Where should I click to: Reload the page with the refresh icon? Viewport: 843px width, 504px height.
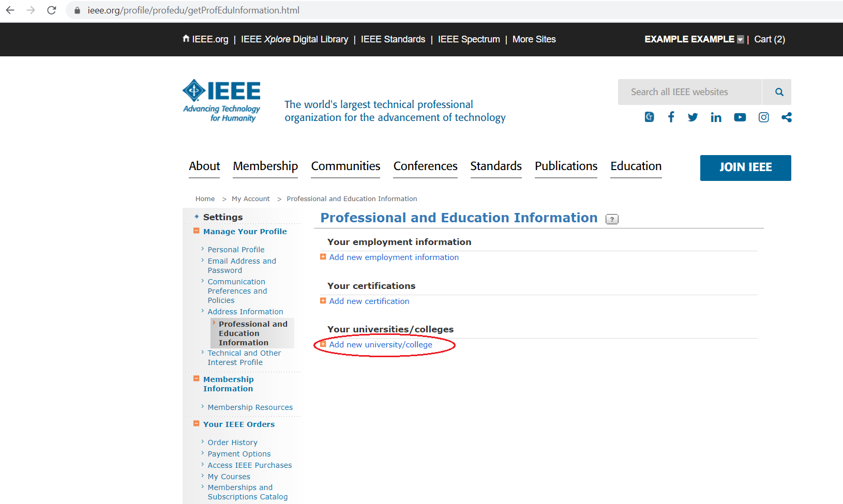[51, 10]
